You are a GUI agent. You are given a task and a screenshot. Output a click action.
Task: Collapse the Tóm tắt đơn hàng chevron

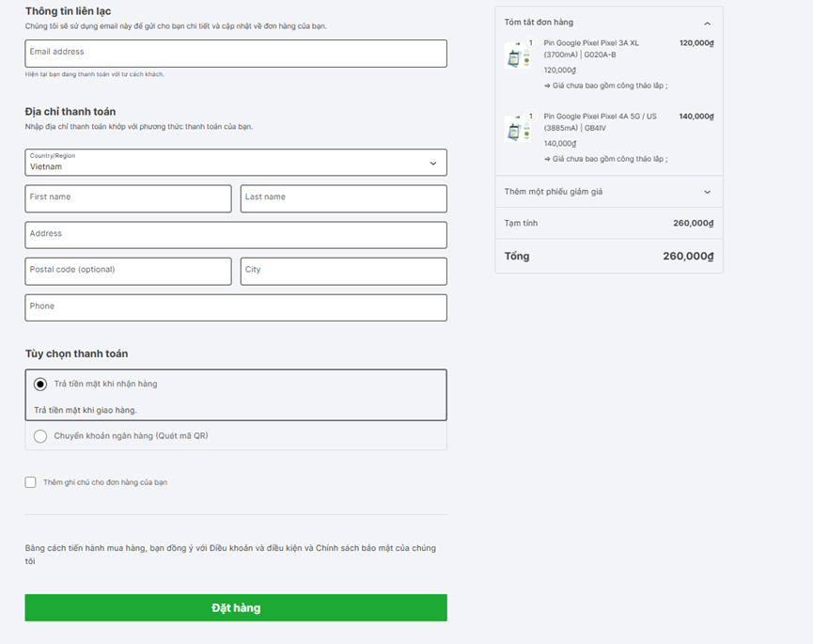point(707,23)
